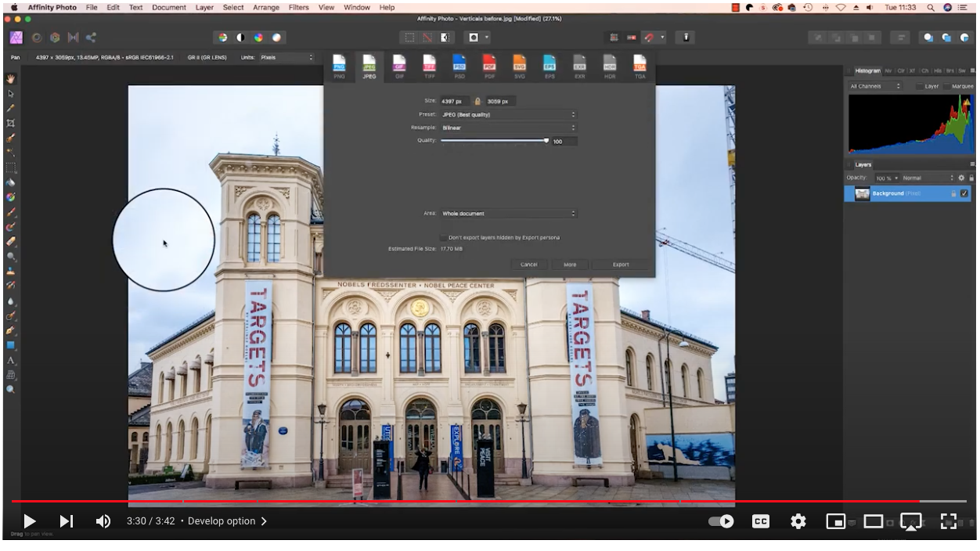Open the Filters menu
The image size is (980, 551).
pos(298,7)
